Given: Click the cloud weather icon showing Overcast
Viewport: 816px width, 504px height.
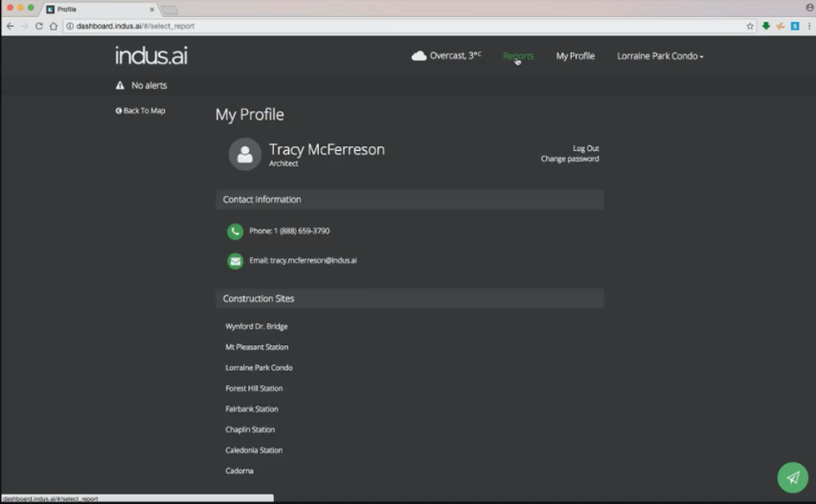Looking at the screenshot, I should click(418, 55).
